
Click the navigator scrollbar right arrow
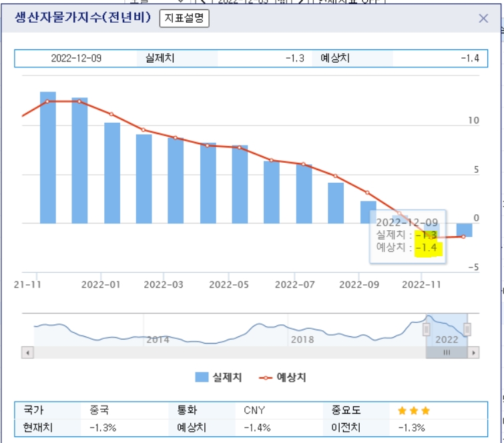473,353
